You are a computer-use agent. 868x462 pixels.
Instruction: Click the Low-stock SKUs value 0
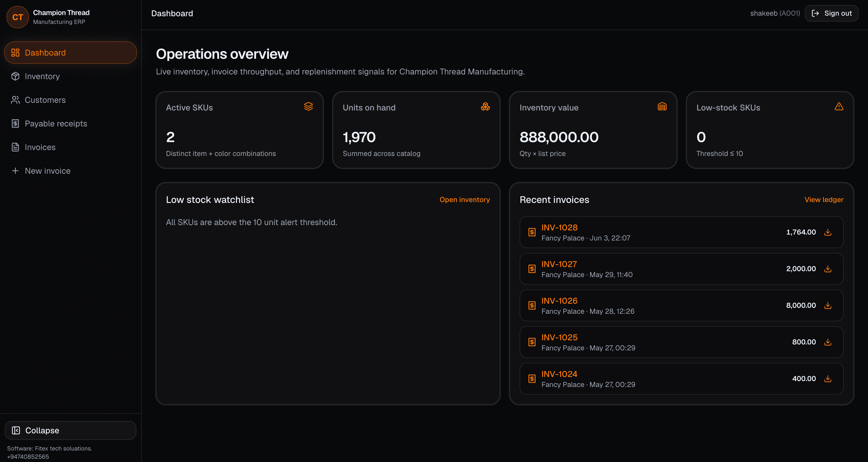(701, 137)
